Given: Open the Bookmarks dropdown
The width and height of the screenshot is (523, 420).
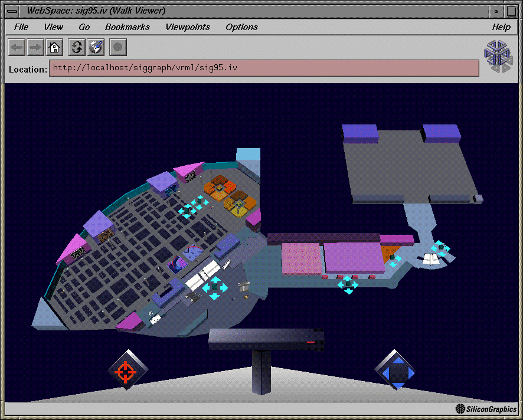Looking at the screenshot, I should pos(127,27).
